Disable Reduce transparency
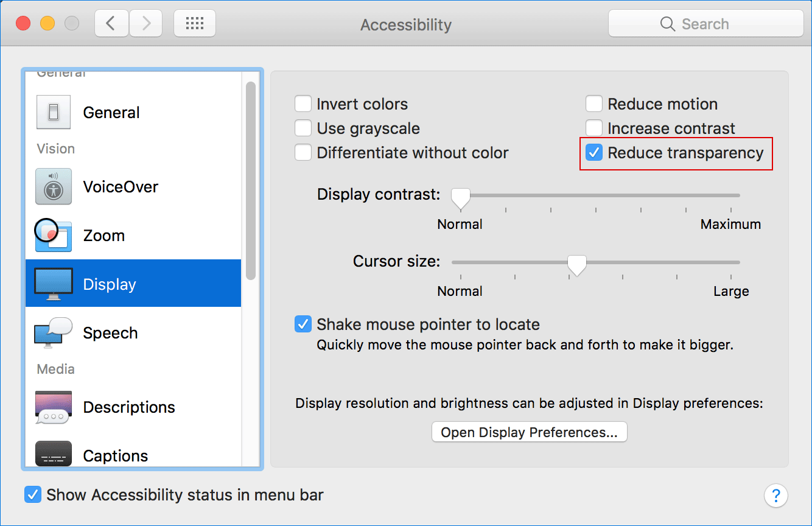The image size is (812, 526). (593, 153)
